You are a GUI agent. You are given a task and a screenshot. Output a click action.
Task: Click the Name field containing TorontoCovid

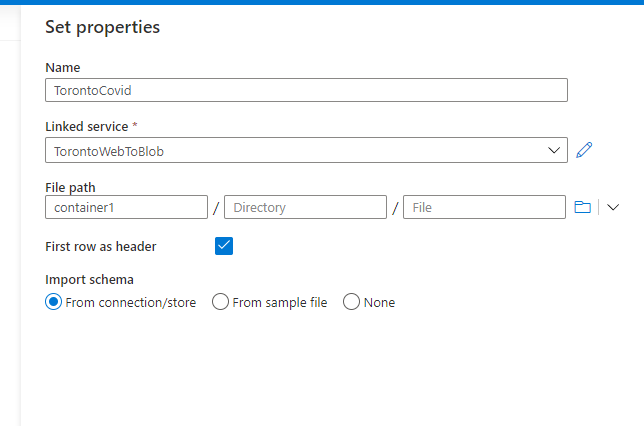click(306, 90)
